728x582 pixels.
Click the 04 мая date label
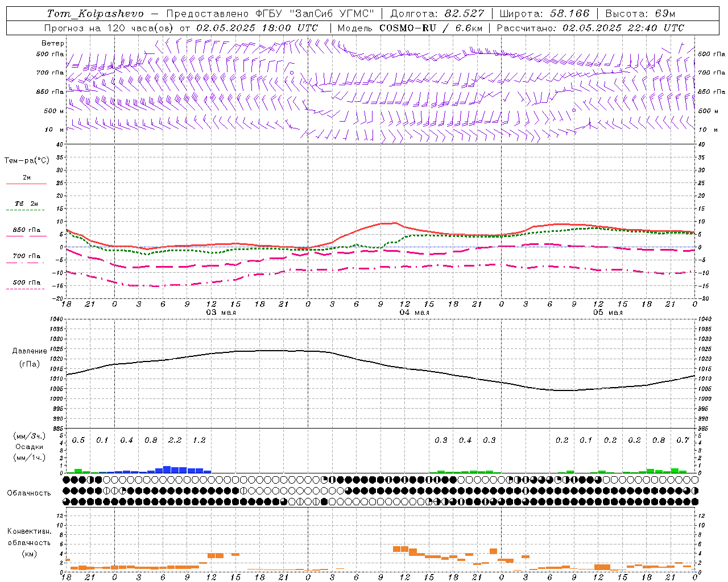click(x=415, y=313)
